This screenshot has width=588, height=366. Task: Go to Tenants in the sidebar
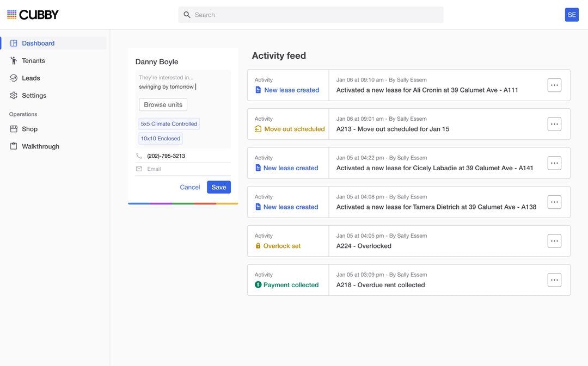pyautogui.click(x=33, y=60)
